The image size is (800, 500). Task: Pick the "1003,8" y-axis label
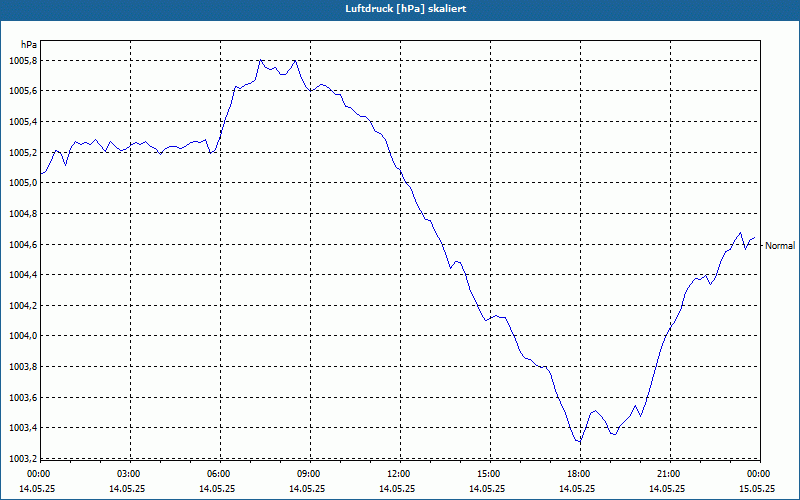[x=23, y=367]
